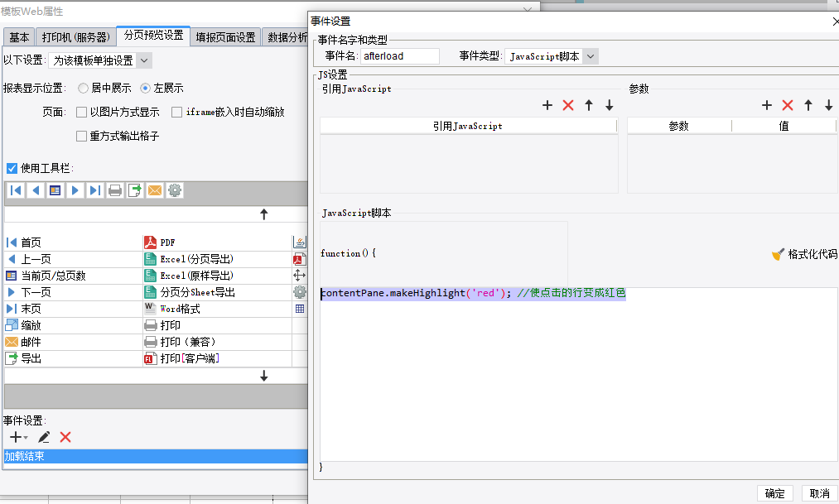Image resolution: width=839 pixels, height=504 pixels.
Task: Click 参数 column header in parameter table
Action: click(679, 126)
